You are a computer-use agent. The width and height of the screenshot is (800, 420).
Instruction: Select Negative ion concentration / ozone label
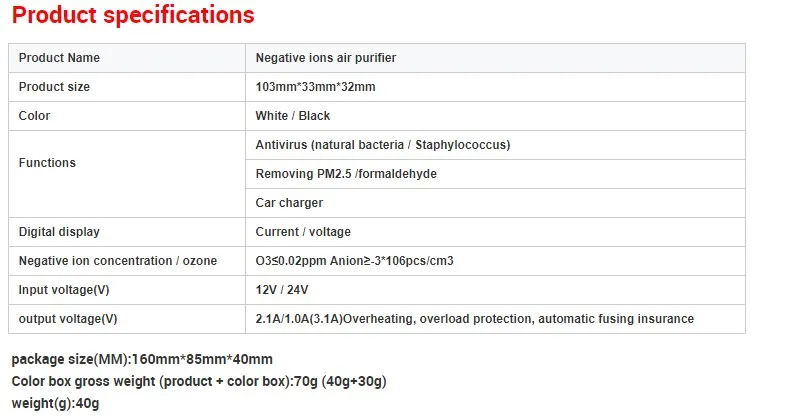[x=118, y=261]
